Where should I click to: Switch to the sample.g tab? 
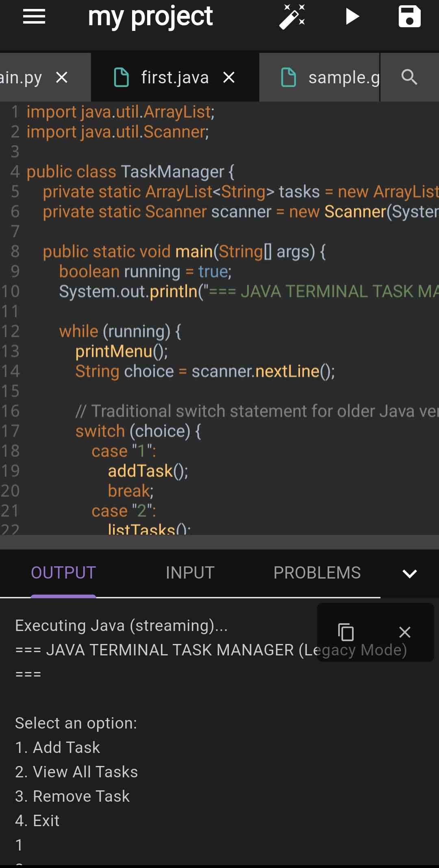tap(319, 77)
